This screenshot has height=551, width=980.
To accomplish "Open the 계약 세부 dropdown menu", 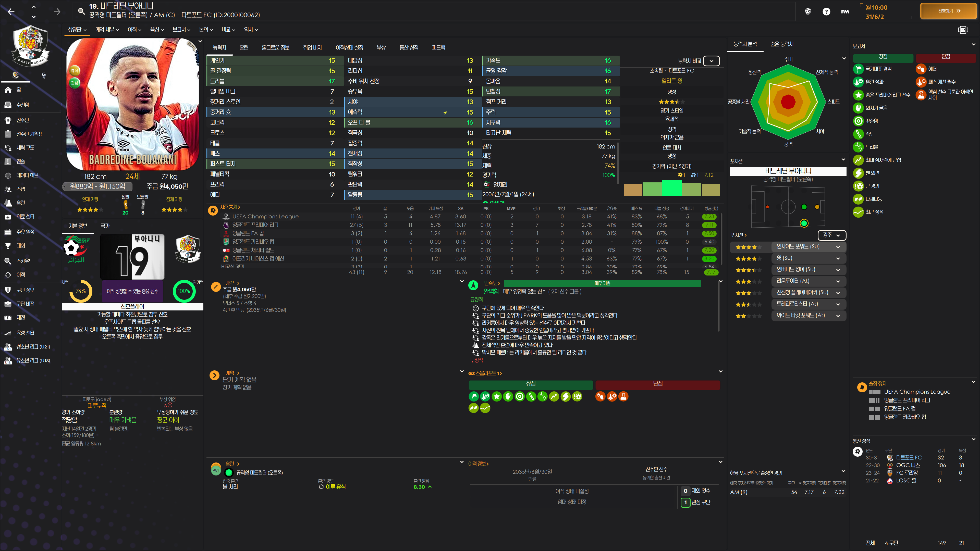I will [107, 29].
